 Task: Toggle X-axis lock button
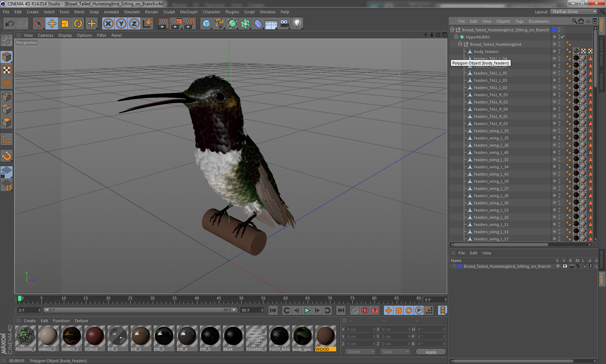coord(108,24)
